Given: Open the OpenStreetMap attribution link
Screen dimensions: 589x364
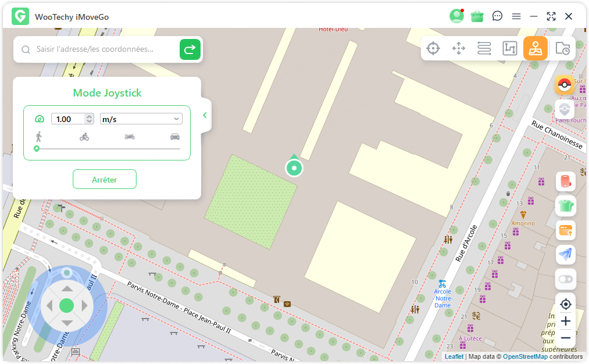Looking at the screenshot, I should point(525,356).
